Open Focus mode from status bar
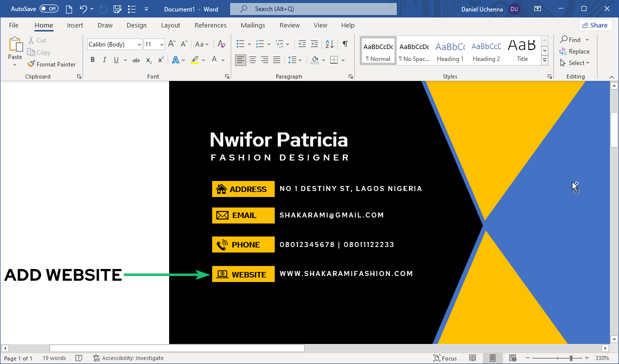This screenshot has width=619, height=364. tap(445, 358)
